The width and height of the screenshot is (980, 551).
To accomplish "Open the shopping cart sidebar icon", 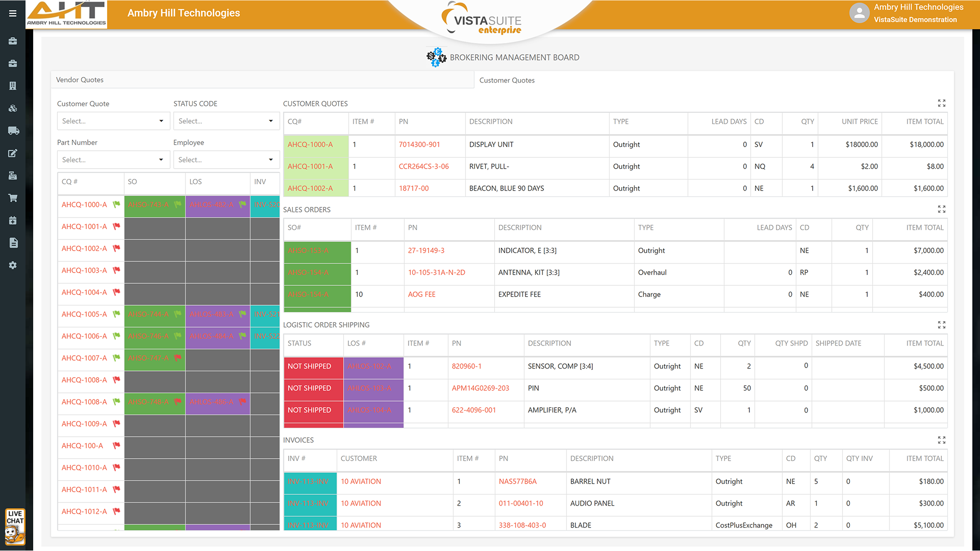I will point(13,198).
